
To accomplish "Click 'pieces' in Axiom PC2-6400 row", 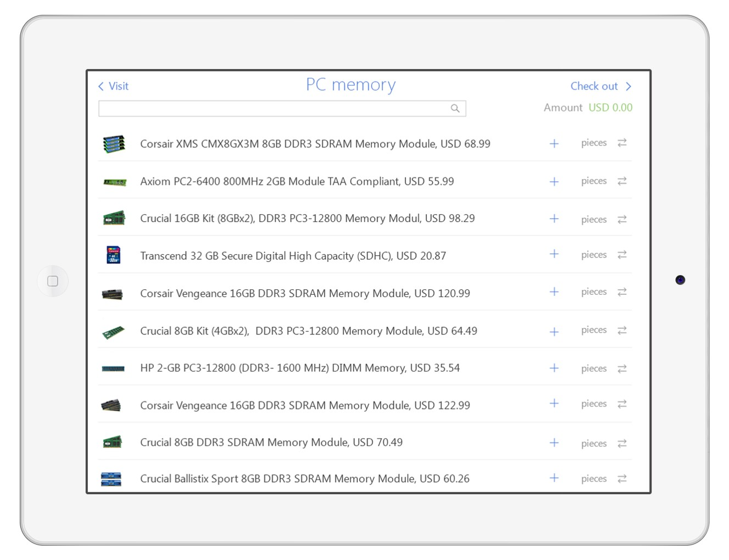I will click(594, 181).
